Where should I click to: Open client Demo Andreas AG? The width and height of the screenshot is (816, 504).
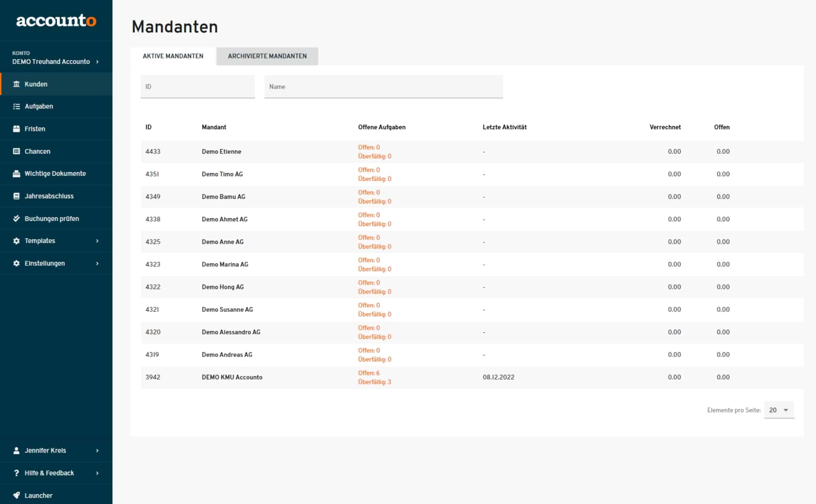[227, 355]
